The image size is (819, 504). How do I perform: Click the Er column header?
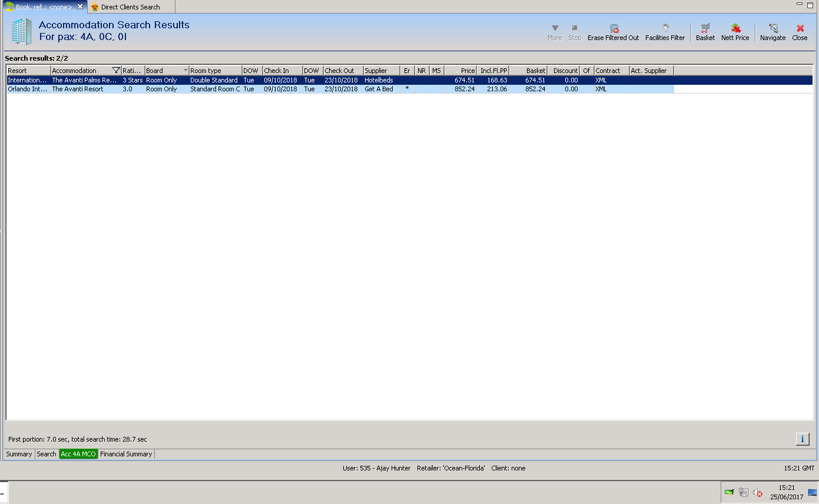click(407, 71)
